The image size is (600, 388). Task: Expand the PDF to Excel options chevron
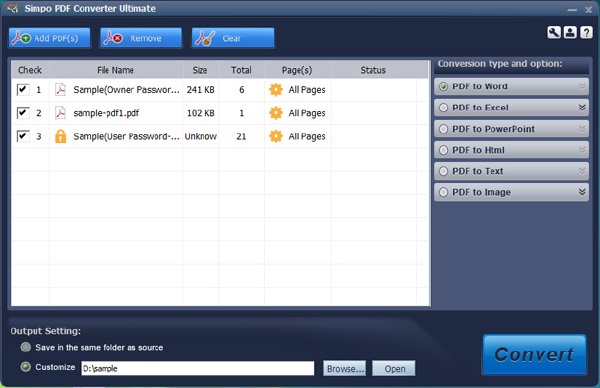[582, 108]
